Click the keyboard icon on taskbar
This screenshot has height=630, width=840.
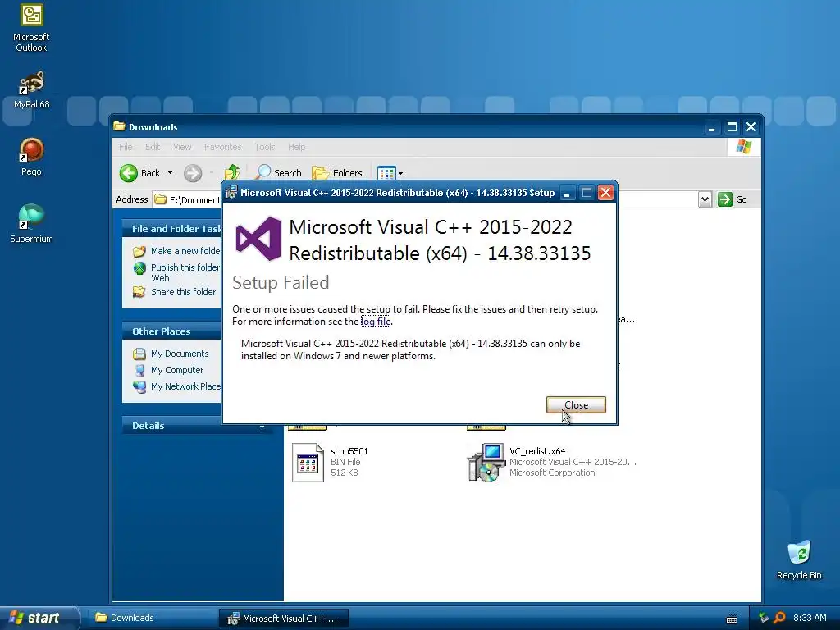(732, 619)
